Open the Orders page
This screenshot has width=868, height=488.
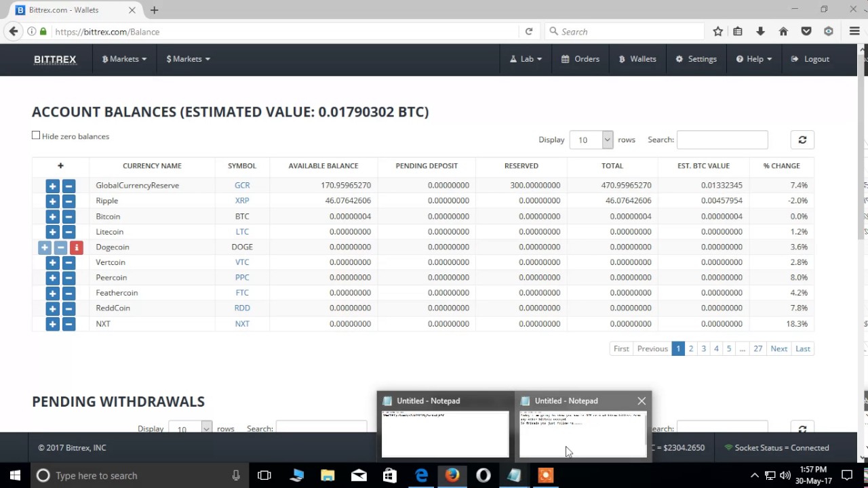tap(580, 59)
